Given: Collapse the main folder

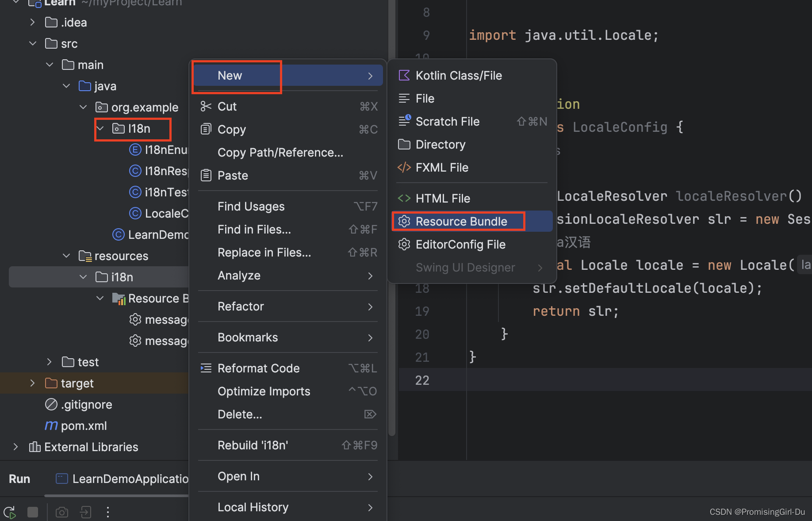Looking at the screenshot, I should click(50, 65).
